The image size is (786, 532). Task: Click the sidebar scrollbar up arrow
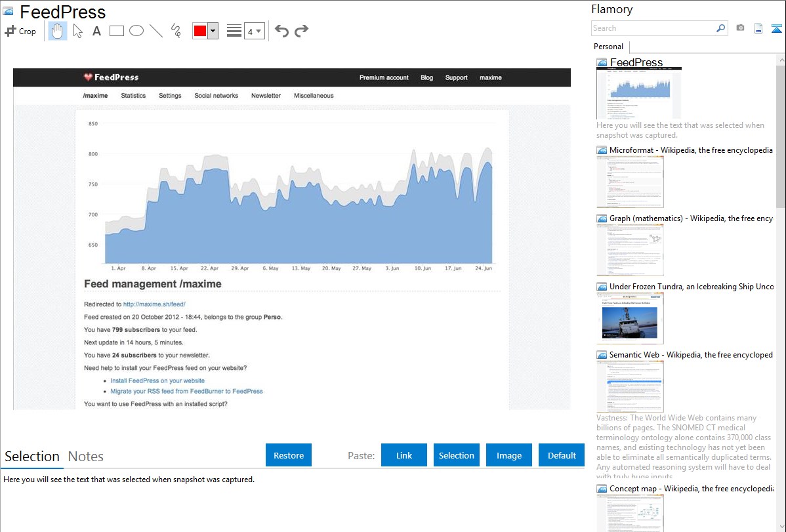781,60
